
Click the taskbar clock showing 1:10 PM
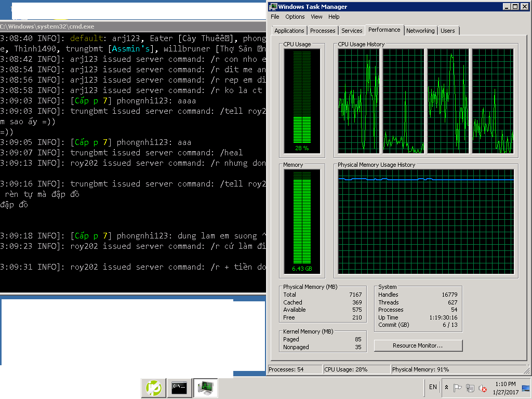(x=505, y=388)
